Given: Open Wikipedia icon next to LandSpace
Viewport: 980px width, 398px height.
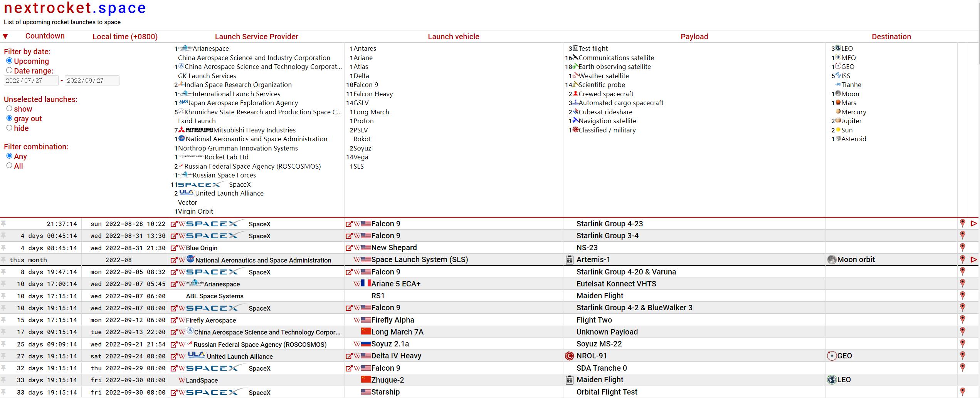Looking at the screenshot, I should 182,380.
